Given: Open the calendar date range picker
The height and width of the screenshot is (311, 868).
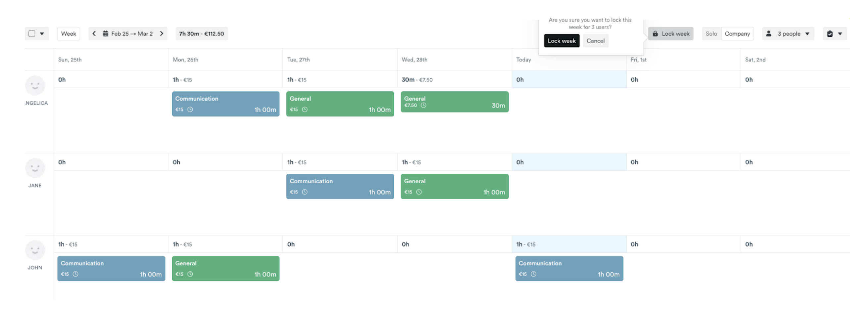Looking at the screenshot, I should (x=128, y=34).
